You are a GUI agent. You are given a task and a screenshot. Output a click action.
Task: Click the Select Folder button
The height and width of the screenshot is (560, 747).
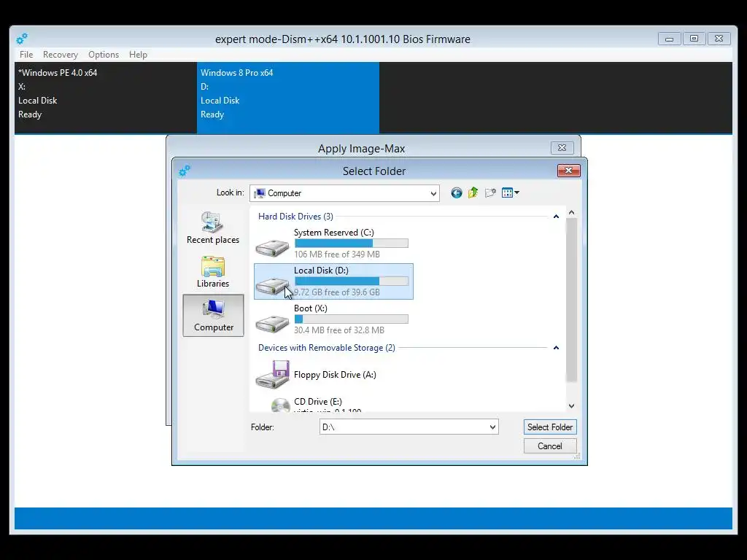550,427
